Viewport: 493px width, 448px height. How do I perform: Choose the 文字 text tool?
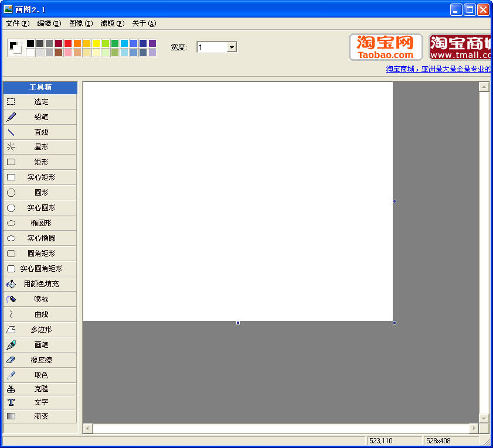(39, 402)
